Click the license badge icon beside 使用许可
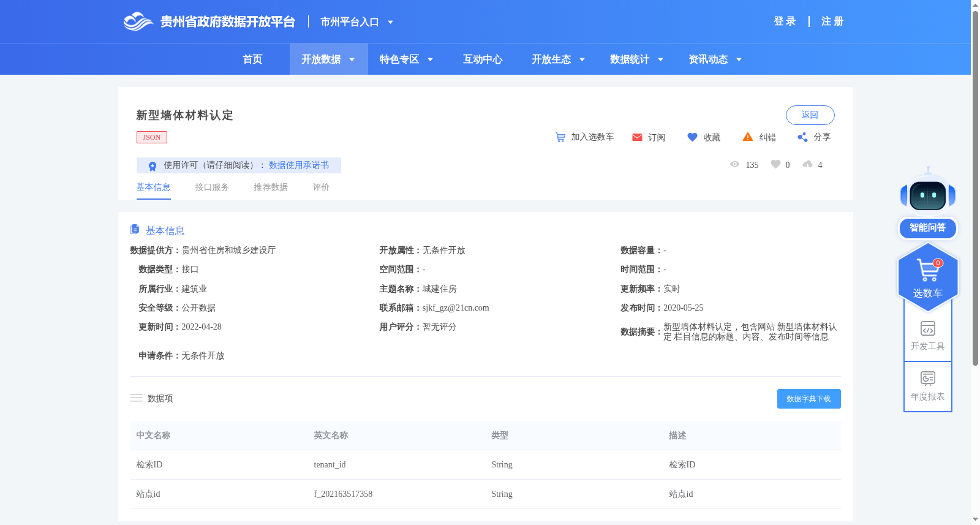This screenshot has height=525, width=980. [x=153, y=166]
